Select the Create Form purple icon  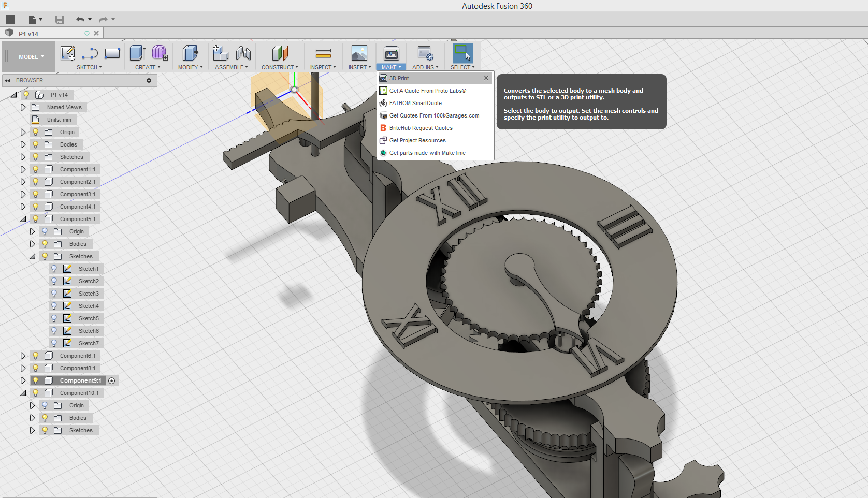[x=160, y=53]
